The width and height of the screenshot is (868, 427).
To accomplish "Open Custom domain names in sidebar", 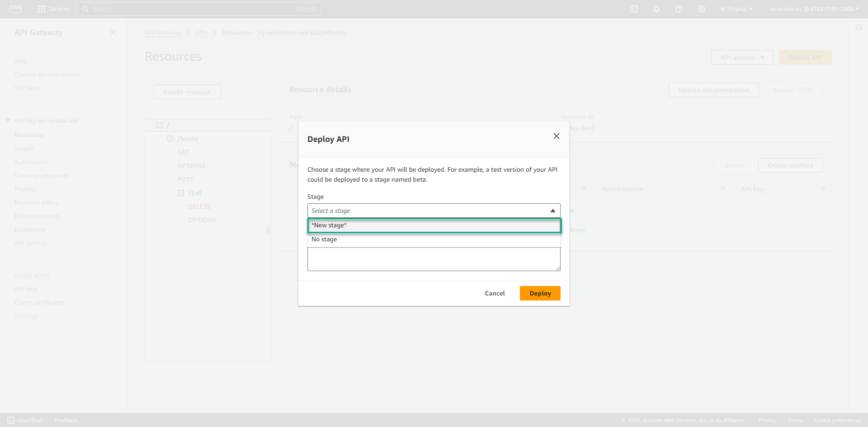I will 47,75.
